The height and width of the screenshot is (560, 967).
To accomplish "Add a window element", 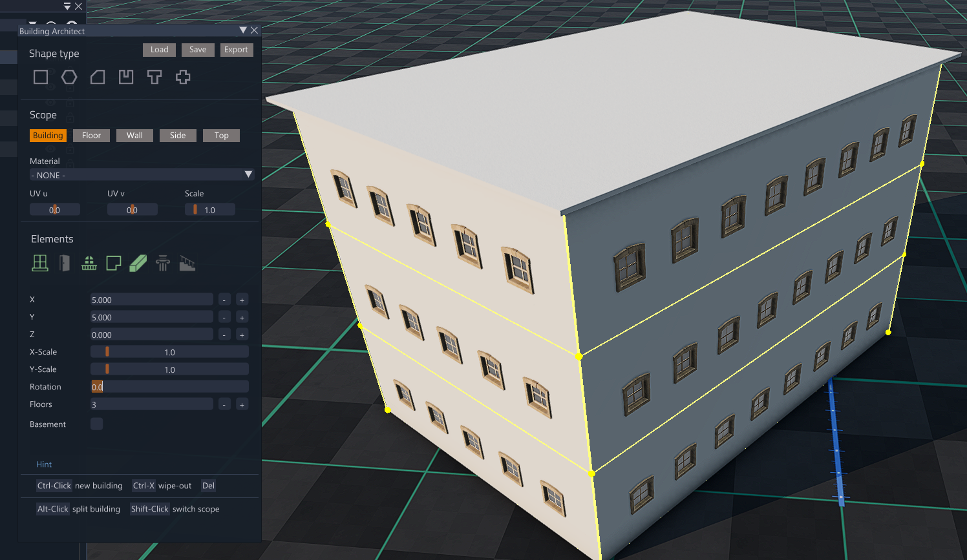I will 40,263.
